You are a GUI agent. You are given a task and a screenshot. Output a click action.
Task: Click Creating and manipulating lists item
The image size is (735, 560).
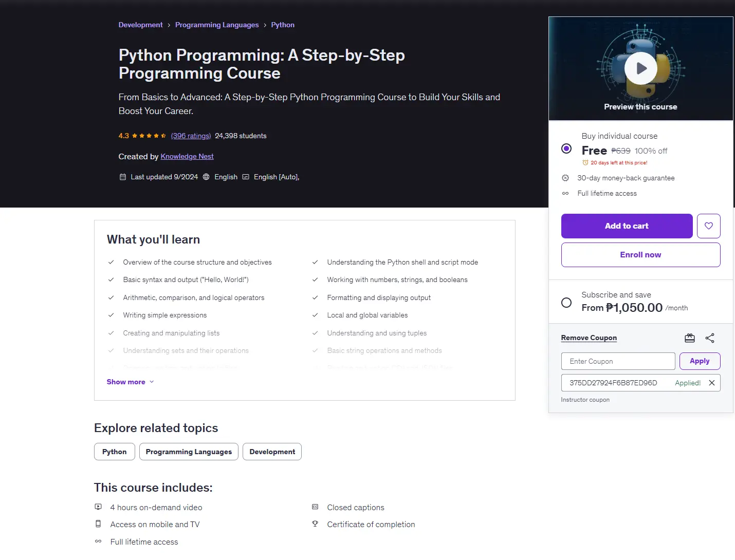[171, 333]
